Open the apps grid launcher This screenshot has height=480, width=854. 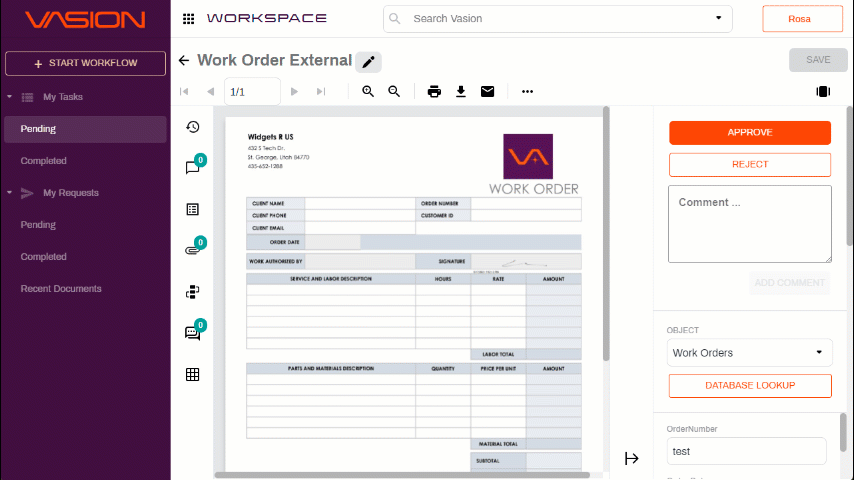coord(188,19)
